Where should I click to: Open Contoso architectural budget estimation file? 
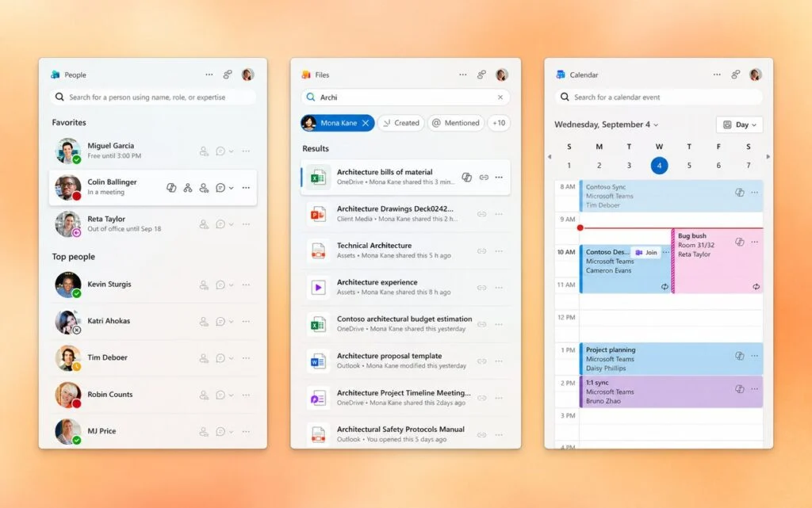click(405, 324)
